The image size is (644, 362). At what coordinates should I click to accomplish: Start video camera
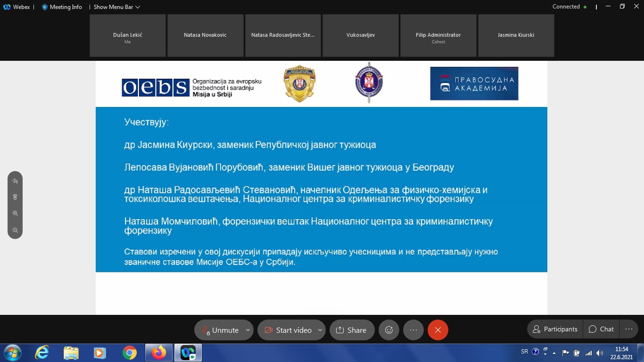click(287, 330)
